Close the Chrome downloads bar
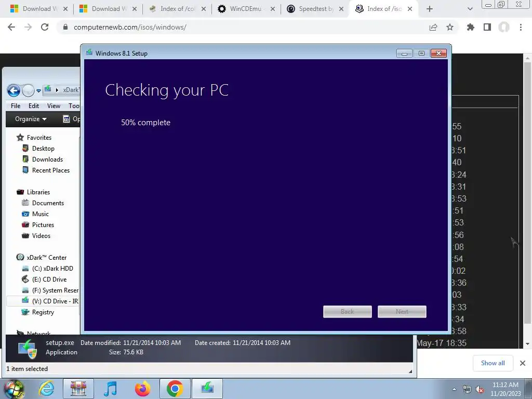Viewport: 532px width, 399px height. point(523,363)
